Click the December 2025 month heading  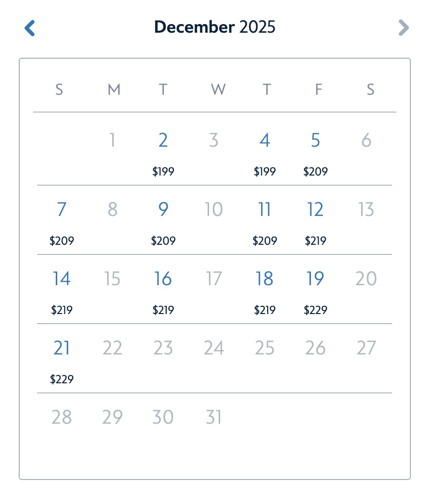(215, 27)
